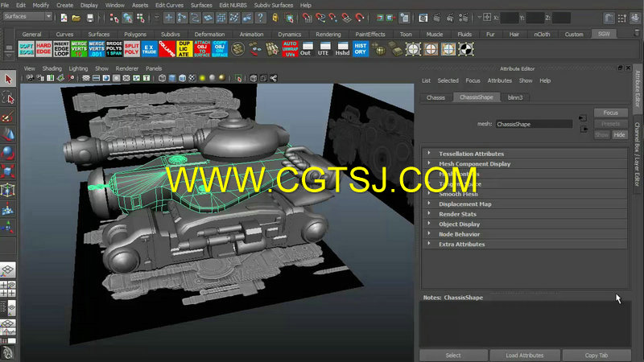The height and width of the screenshot is (362, 644).
Task: Select the arrow Select tool in toolbox
Action: 8,79
